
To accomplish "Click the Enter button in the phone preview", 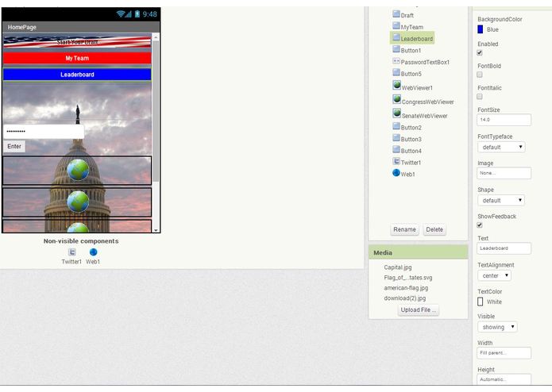I will click(14, 146).
